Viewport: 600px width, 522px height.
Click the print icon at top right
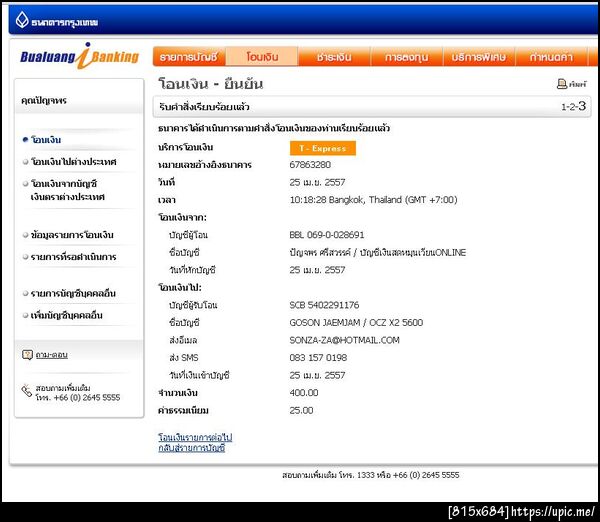[561, 84]
